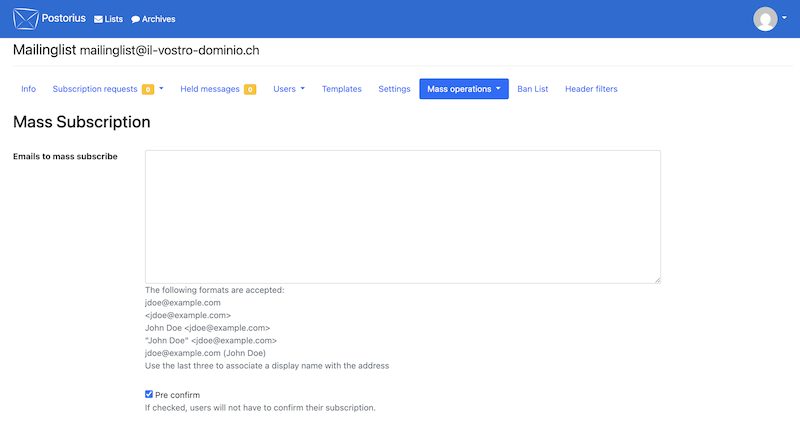
Task: Click 'The following formats are accepted:' text
Action: [215, 290]
